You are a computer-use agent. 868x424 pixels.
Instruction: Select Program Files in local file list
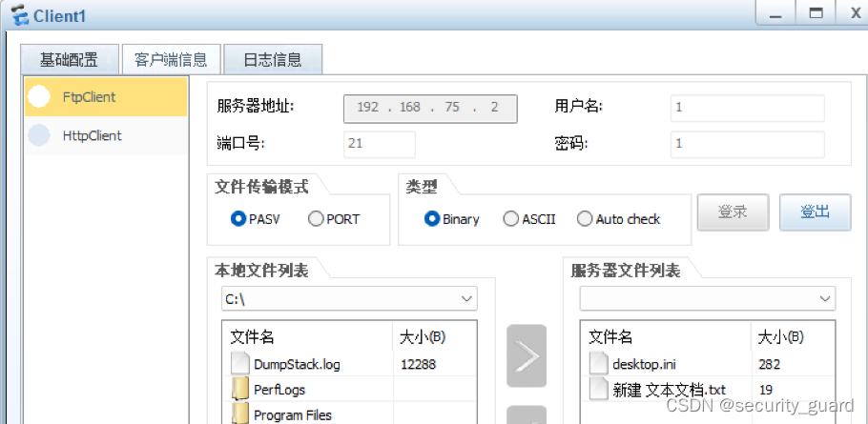click(293, 415)
